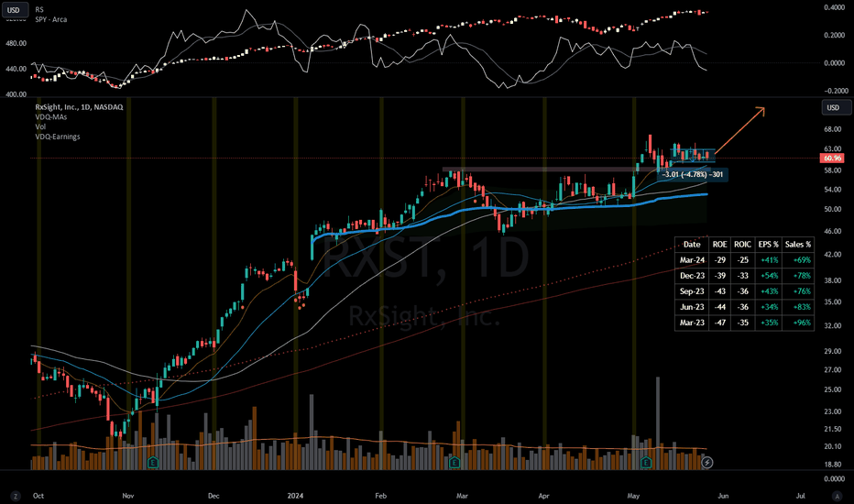This screenshot has width=854, height=504.
Task: Click the Oct label on time axis
Action: [38, 496]
